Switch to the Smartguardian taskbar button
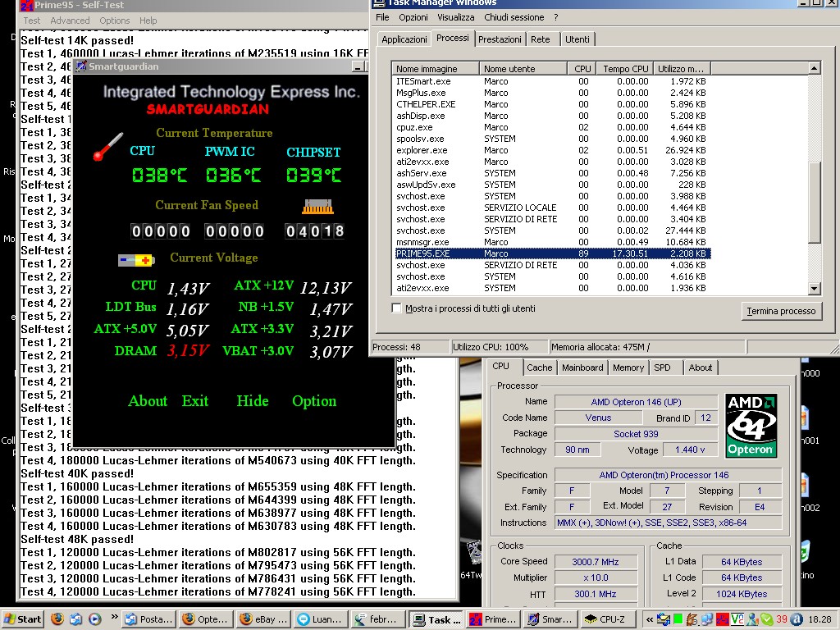This screenshot has height=630, width=840. coord(550,619)
